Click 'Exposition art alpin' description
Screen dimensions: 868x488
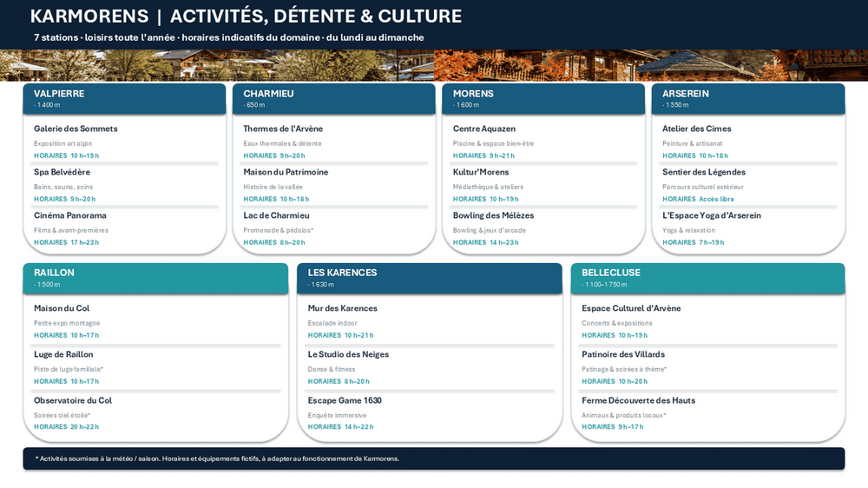[x=63, y=143]
